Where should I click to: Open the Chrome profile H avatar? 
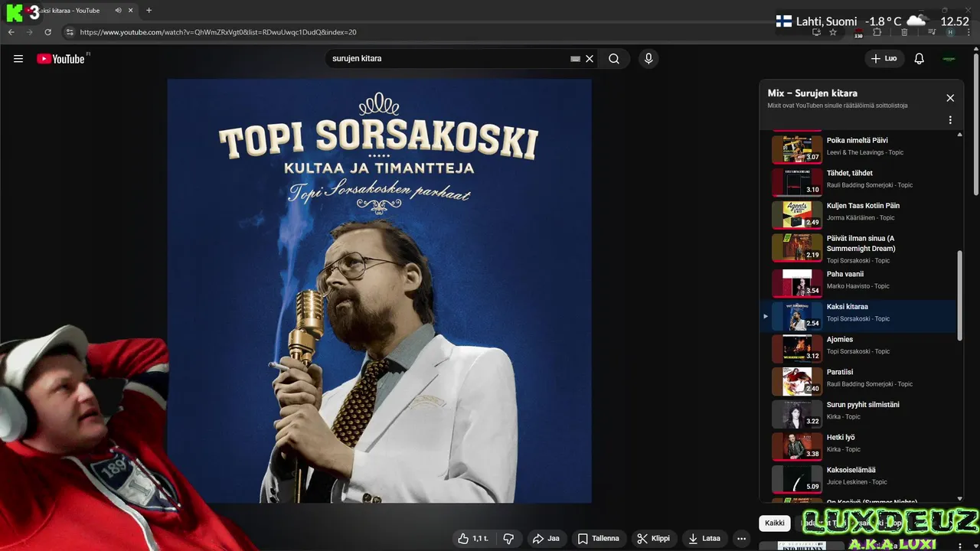click(x=950, y=32)
